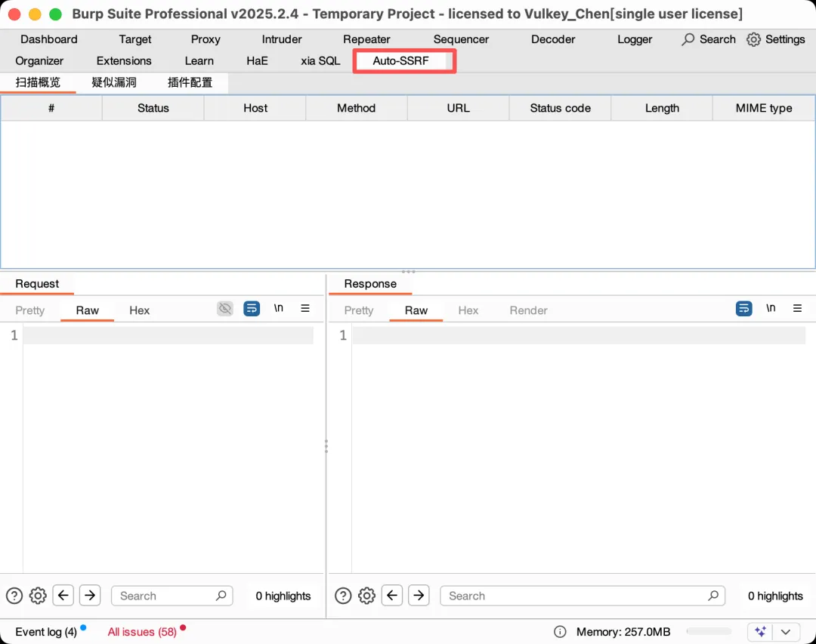Toggle word wrap icon in Response panel
This screenshot has height=644, width=816.
pos(744,309)
